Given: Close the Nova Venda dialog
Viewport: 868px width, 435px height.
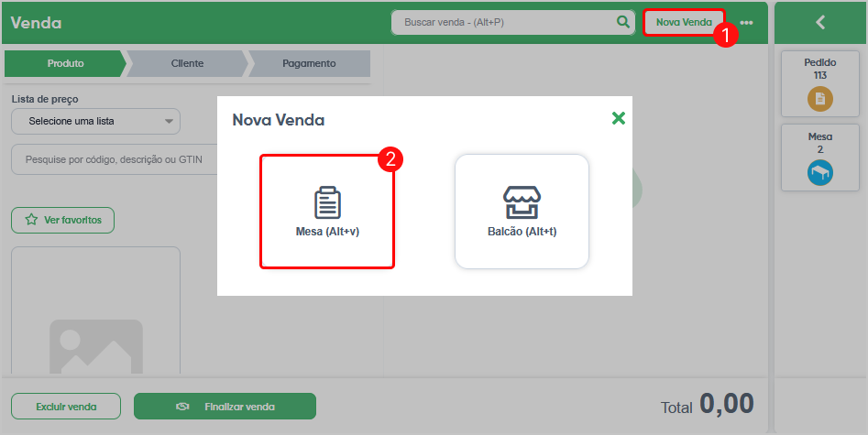Looking at the screenshot, I should coord(619,118).
